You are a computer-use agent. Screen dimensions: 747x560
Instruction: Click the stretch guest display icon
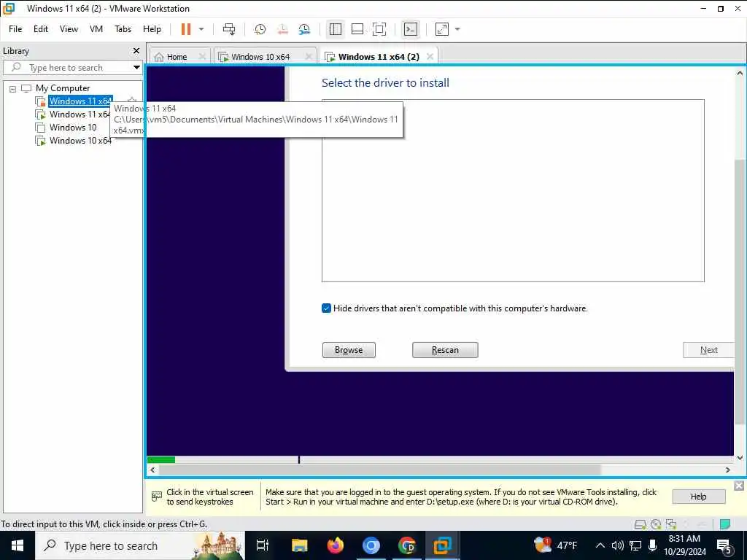pos(442,29)
